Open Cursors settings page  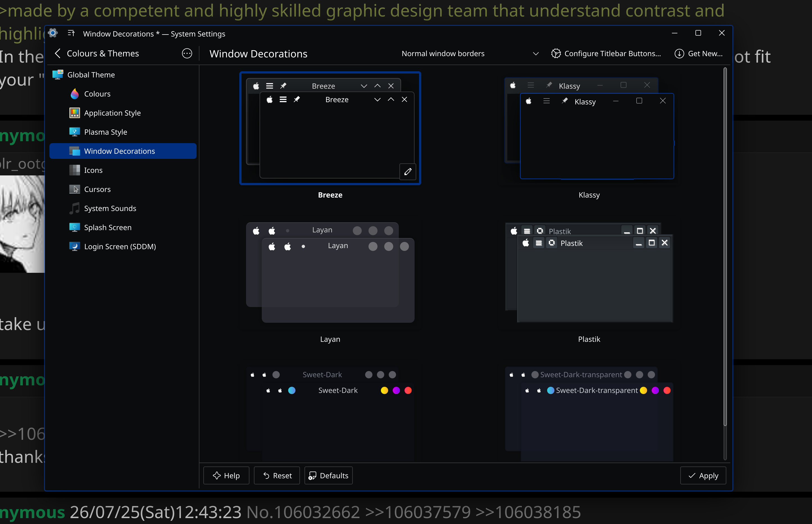[x=123, y=189]
